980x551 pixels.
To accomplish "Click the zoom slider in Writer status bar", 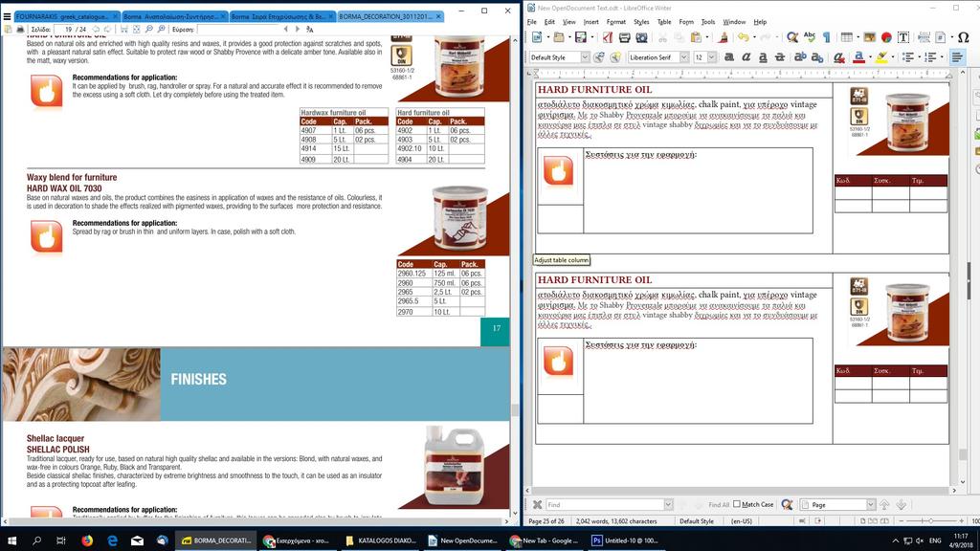I will coord(930,520).
